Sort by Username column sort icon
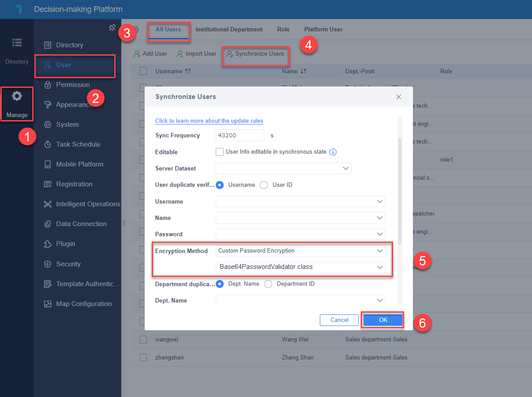This screenshot has width=532, height=397. tap(188, 71)
